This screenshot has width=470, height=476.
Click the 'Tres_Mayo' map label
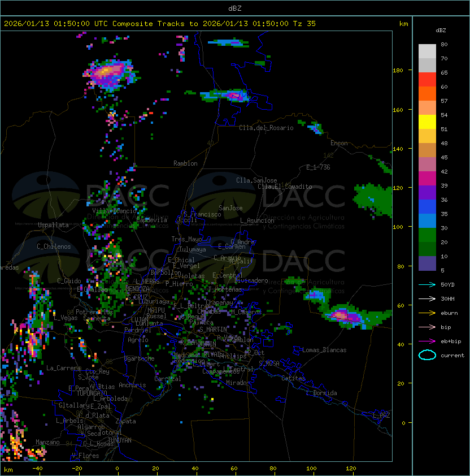tap(186, 239)
